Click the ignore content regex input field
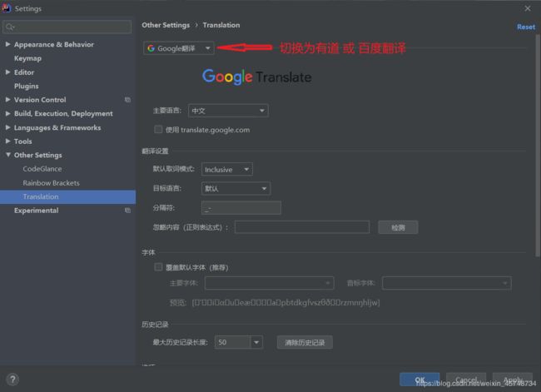 coord(302,227)
